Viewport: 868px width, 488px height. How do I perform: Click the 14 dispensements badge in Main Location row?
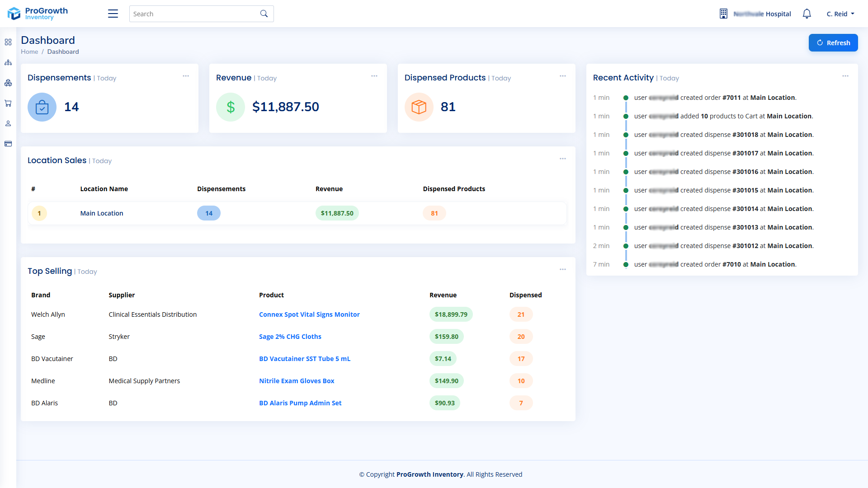pos(209,213)
